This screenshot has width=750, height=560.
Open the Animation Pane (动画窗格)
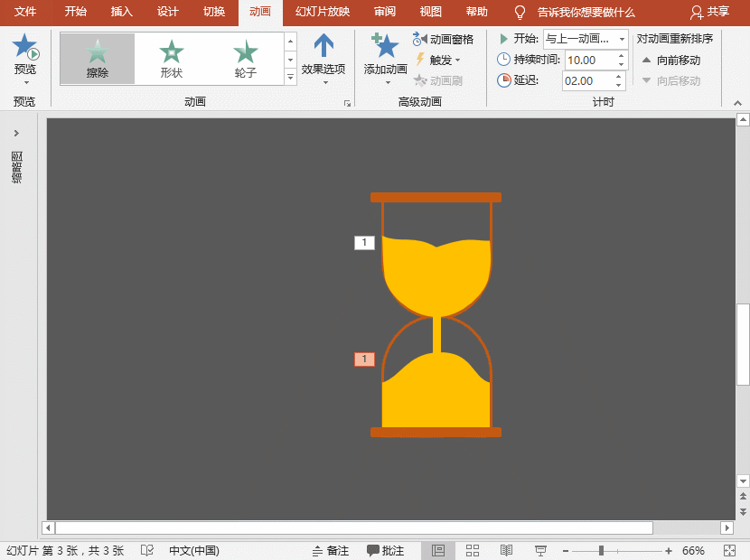pos(443,39)
